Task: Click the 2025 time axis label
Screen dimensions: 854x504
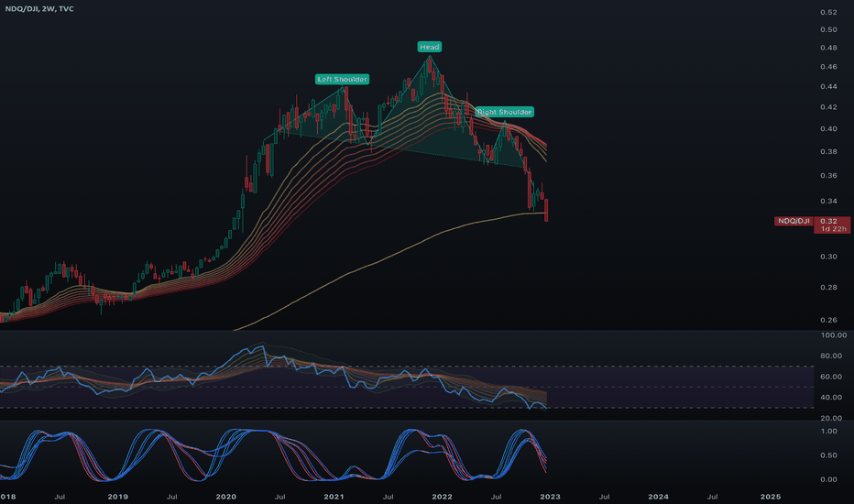Action: 770,497
